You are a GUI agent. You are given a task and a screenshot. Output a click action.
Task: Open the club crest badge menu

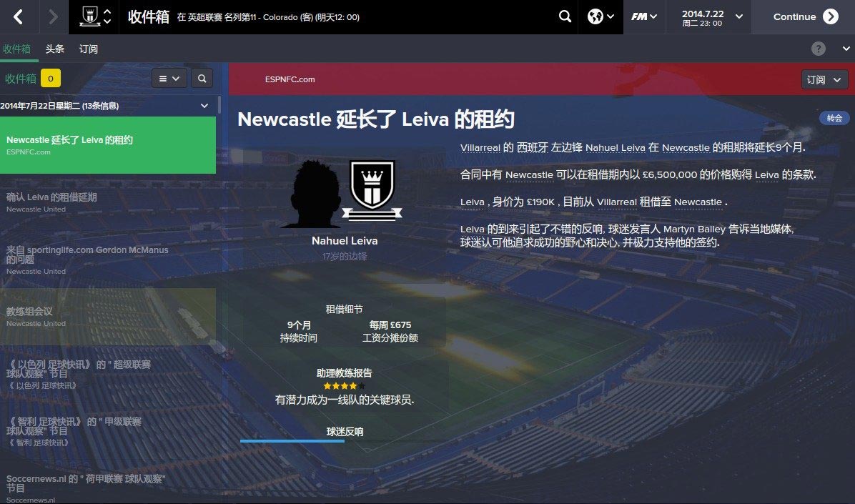pyautogui.click(x=95, y=17)
